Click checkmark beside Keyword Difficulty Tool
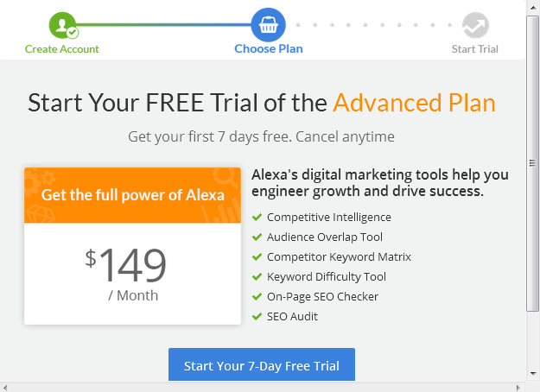The height and width of the screenshot is (392, 540). tap(257, 277)
